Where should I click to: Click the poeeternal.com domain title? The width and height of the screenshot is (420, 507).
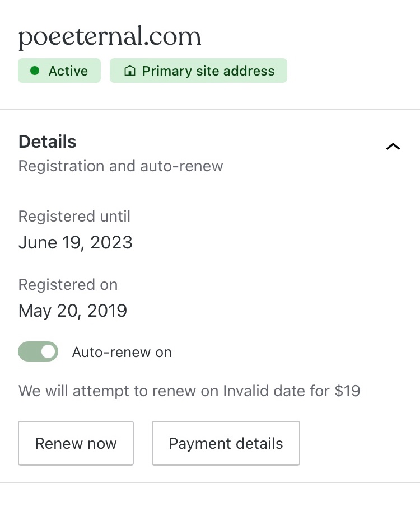(110, 37)
